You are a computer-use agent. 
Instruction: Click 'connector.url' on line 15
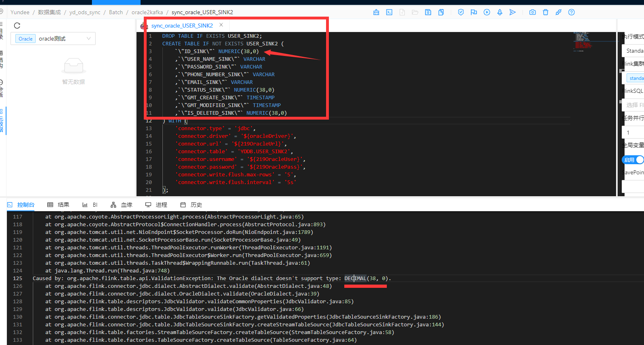198,144
